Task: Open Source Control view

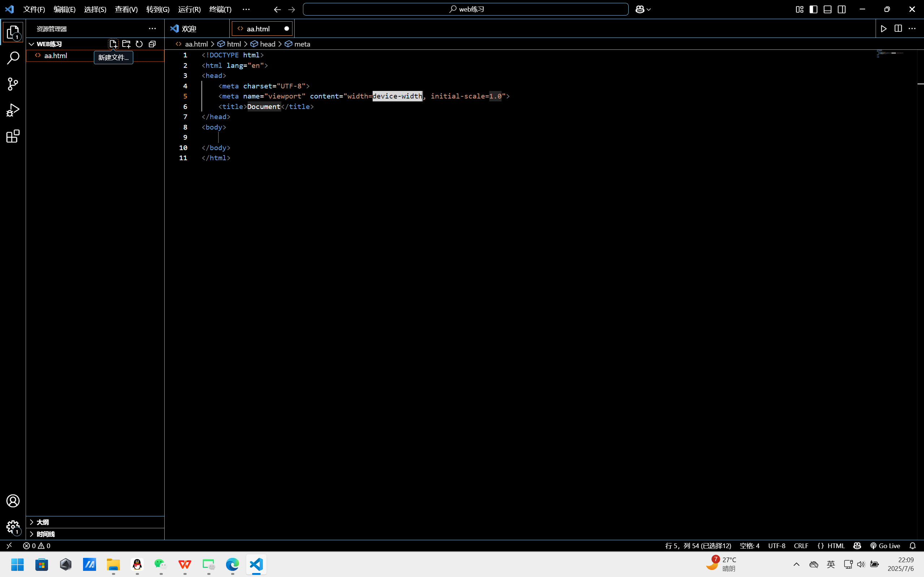Action: 13,84
